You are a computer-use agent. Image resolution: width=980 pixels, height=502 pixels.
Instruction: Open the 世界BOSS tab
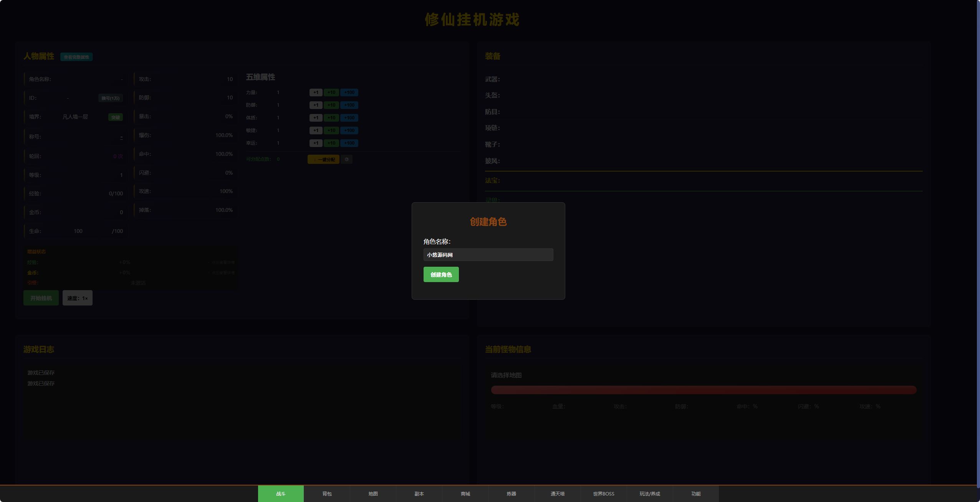(x=603, y=494)
